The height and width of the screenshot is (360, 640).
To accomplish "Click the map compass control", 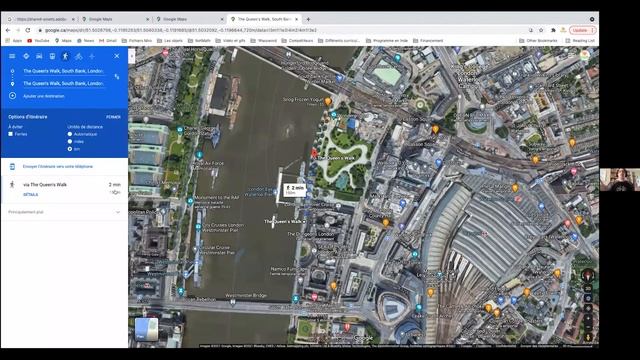I will click(x=588, y=275).
